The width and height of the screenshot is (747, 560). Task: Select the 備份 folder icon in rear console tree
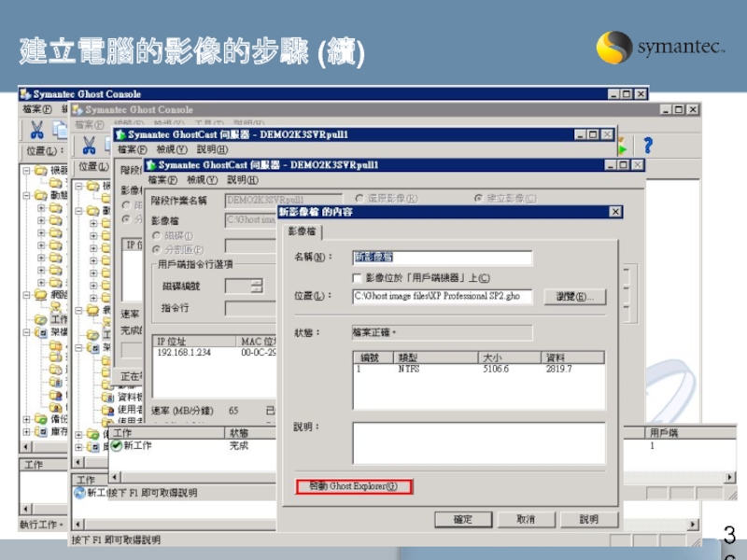(x=41, y=419)
